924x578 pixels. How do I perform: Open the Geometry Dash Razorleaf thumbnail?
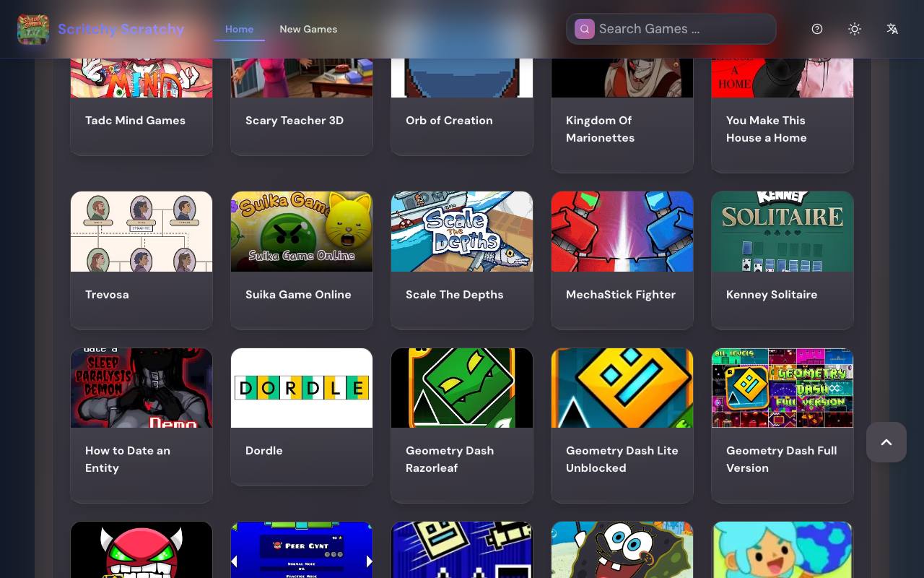pos(462,388)
